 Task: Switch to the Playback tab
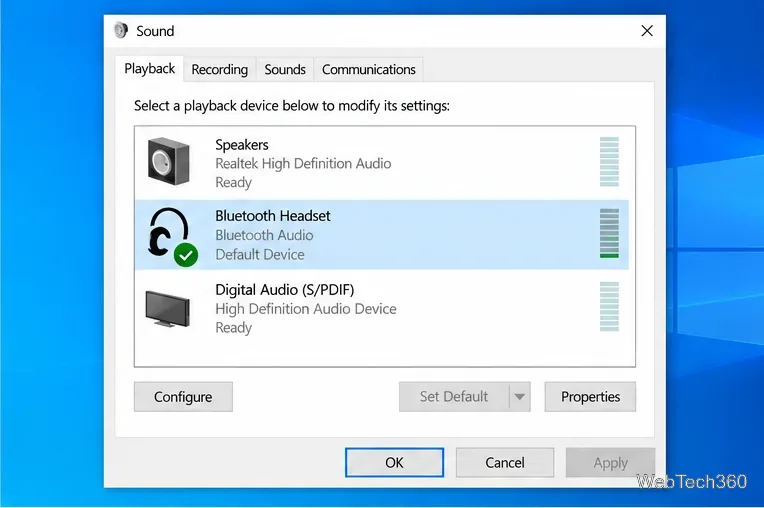coord(150,69)
